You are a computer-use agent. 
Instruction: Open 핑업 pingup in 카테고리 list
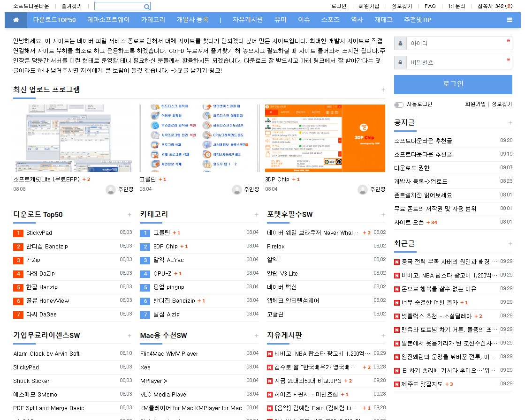pyautogui.click(x=169, y=288)
